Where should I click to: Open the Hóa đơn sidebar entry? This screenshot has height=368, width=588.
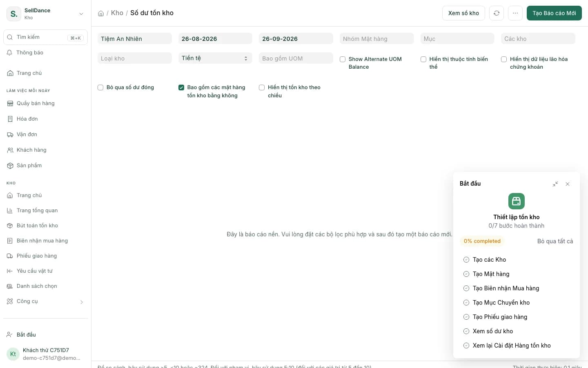(x=45, y=119)
